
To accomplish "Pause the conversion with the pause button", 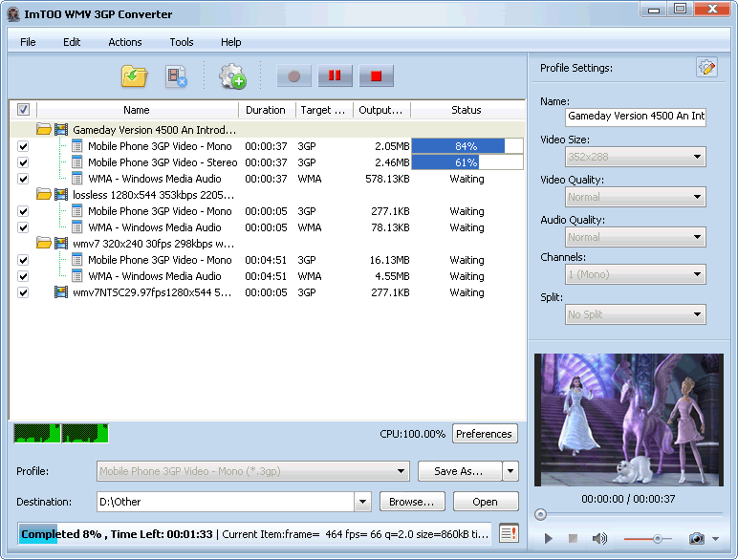I will click(336, 76).
